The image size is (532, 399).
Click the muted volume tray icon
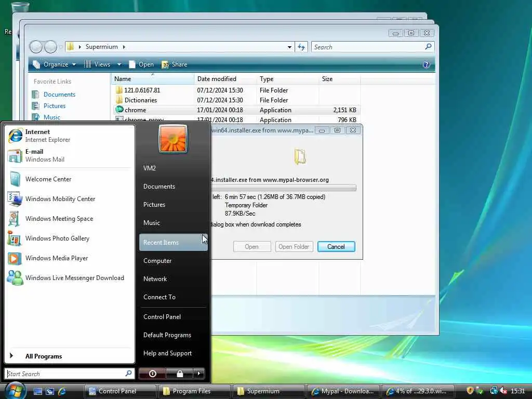tap(503, 391)
